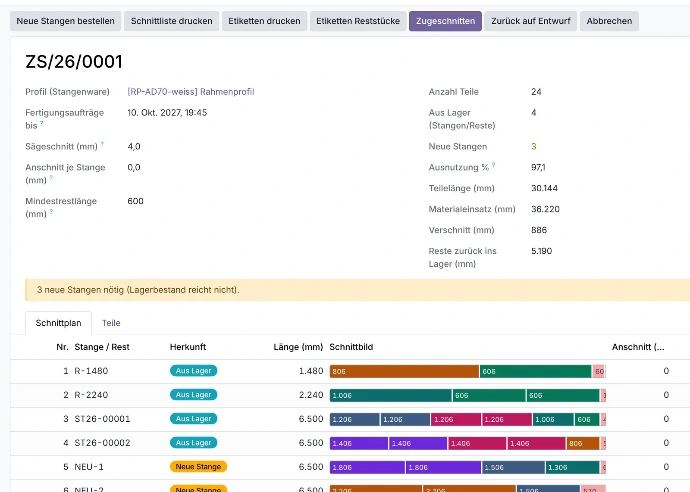
Task: Click Etiketten Reststücke button
Action: point(358,21)
